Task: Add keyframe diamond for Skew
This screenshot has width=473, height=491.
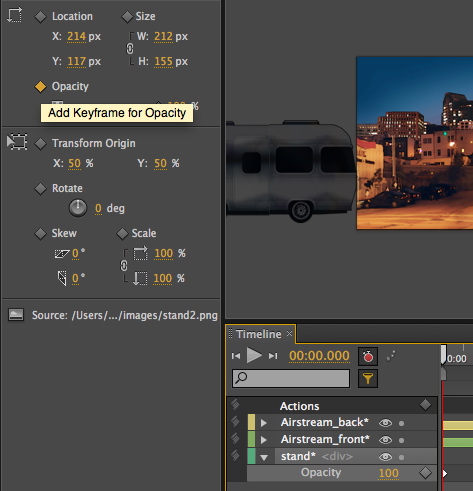Action: click(x=40, y=234)
